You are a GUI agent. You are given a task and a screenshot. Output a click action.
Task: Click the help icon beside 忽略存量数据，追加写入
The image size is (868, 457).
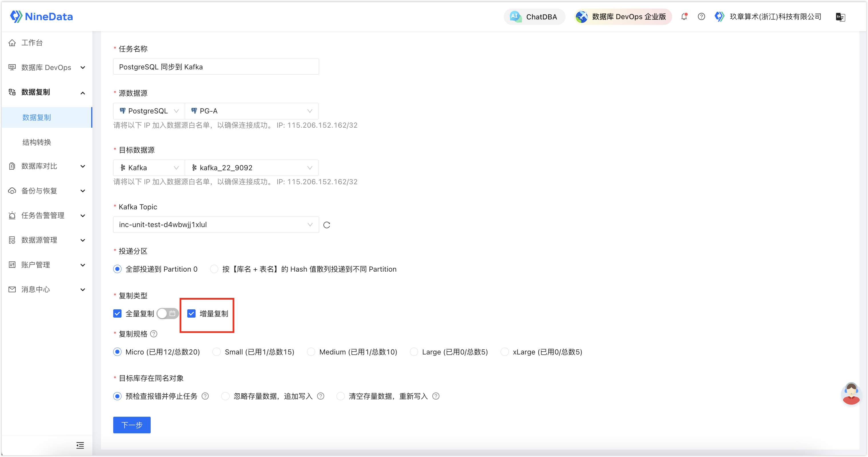320,396
